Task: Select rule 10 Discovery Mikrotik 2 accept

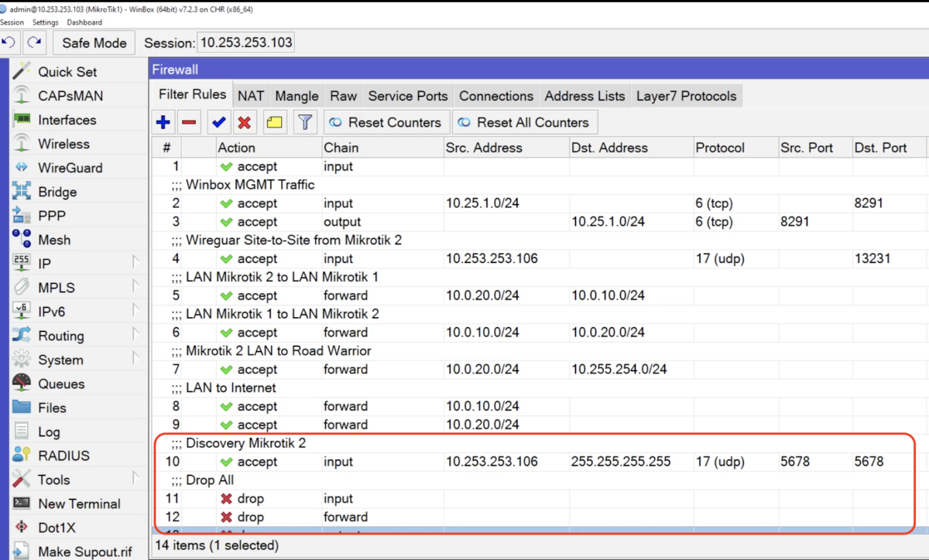Action: coord(540,462)
